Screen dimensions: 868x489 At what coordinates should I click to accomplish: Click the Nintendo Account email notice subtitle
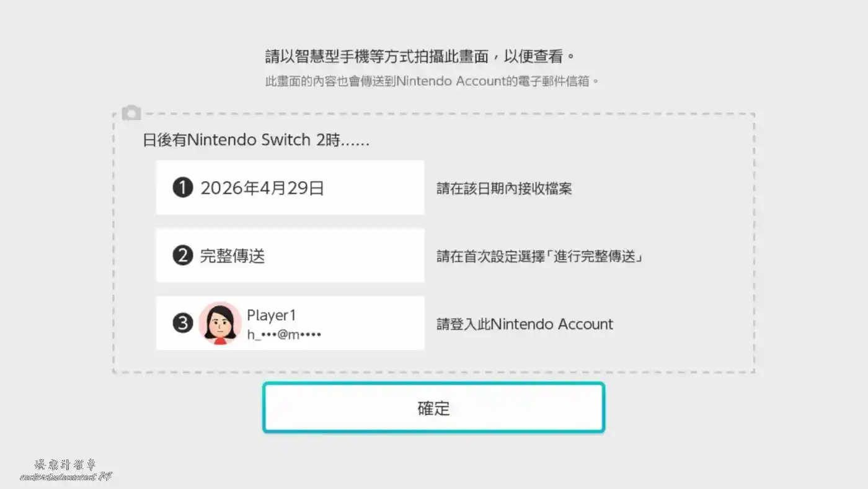432,81
